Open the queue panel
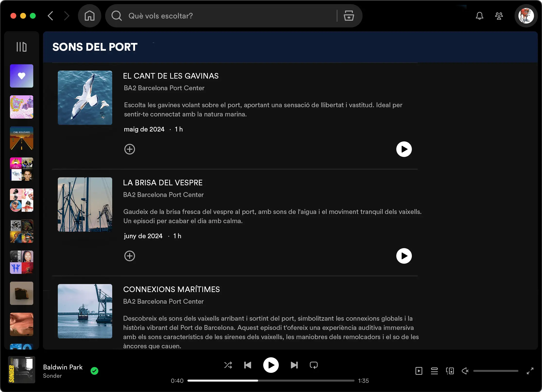 (x=434, y=371)
